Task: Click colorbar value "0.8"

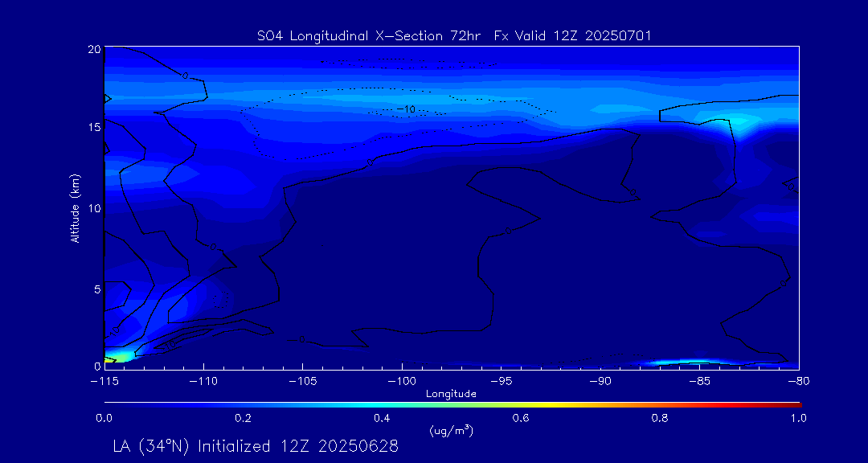Action: point(661,419)
